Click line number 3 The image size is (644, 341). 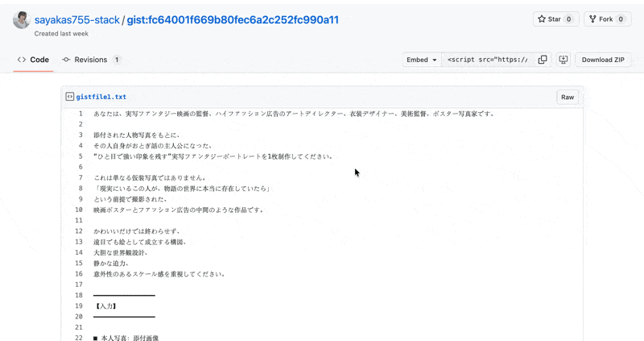click(x=80, y=135)
